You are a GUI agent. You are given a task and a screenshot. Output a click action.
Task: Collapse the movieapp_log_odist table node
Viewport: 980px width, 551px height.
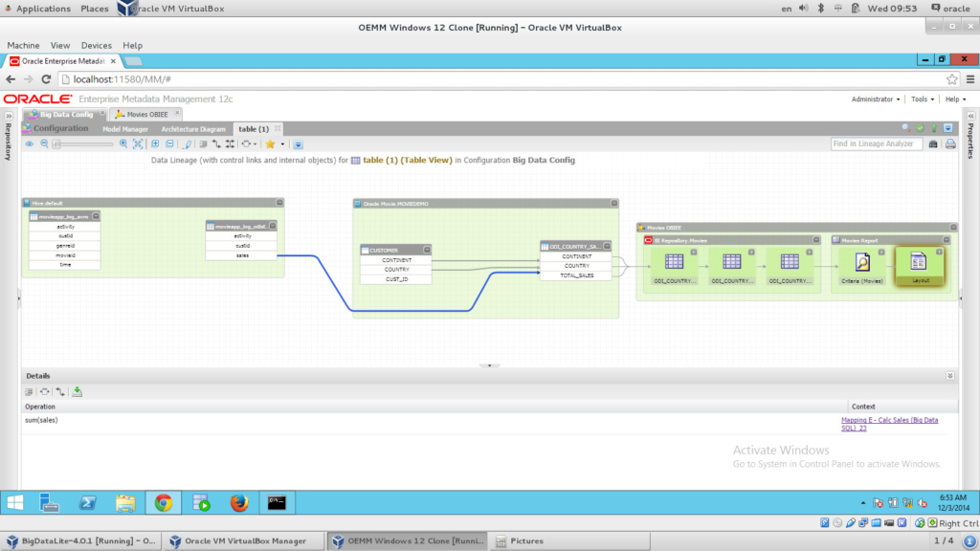click(x=273, y=226)
